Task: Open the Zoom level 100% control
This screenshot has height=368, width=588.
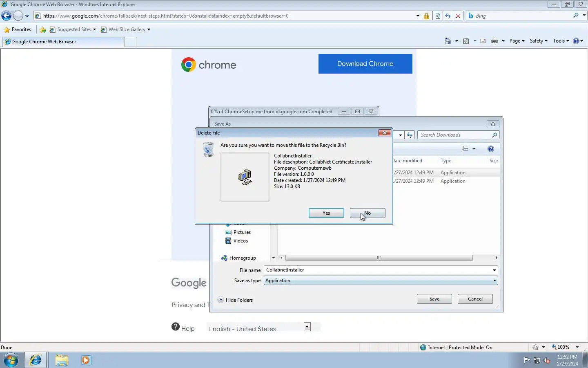Action: click(565, 347)
